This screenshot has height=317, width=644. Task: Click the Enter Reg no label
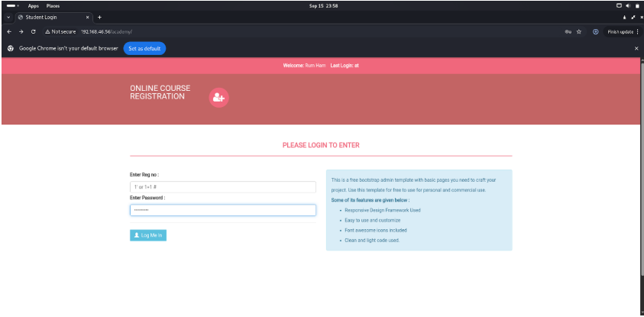[144, 174]
